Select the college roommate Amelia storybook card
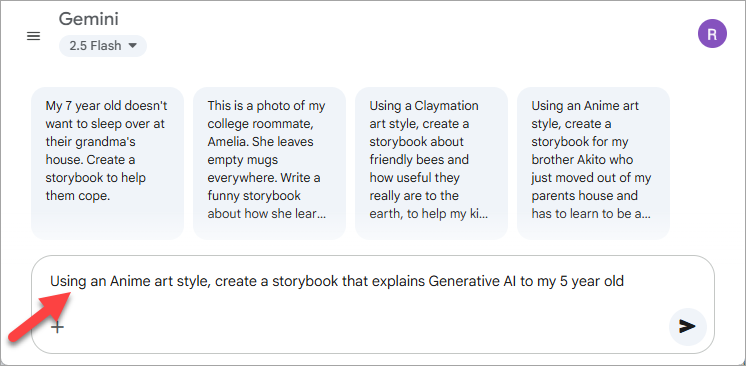This screenshot has width=746, height=366. (269, 163)
